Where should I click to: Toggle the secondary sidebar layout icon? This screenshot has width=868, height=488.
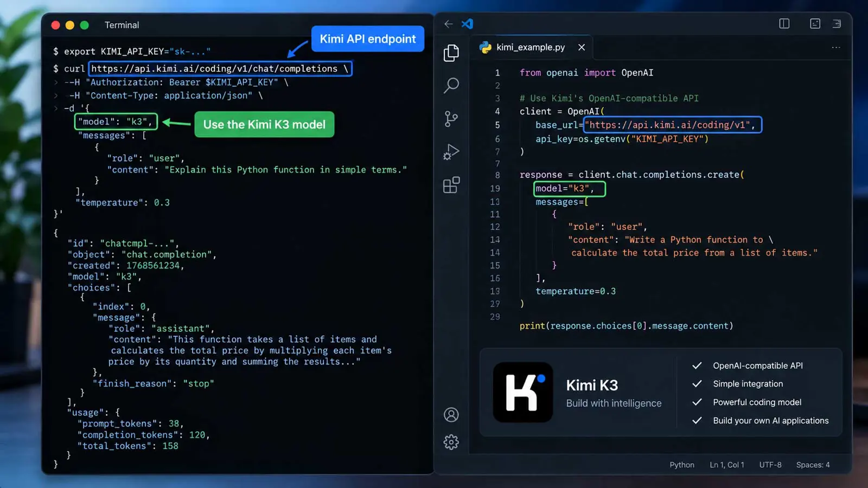click(837, 23)
